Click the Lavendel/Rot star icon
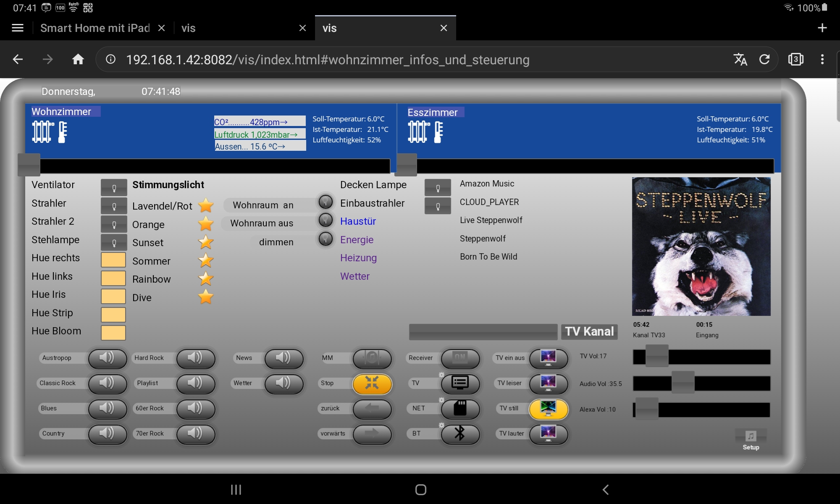The image size is (840, 504). (x=206, y=206)
